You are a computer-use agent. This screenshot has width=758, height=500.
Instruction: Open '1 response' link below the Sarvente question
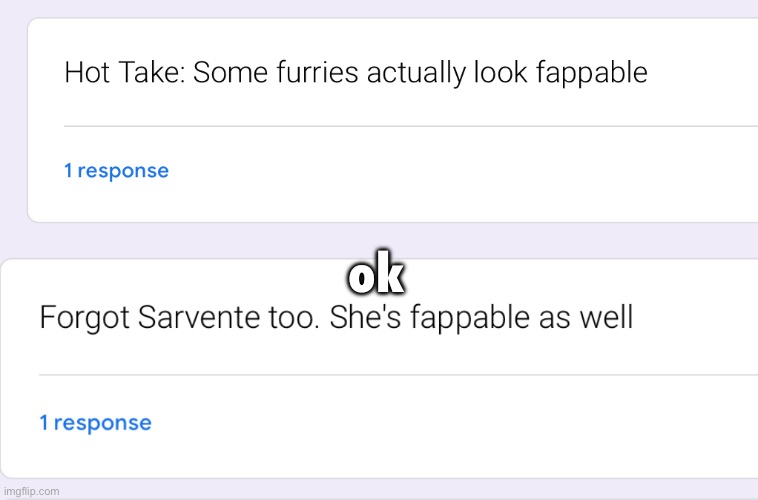pyautogui.click(x=95, y=423)
